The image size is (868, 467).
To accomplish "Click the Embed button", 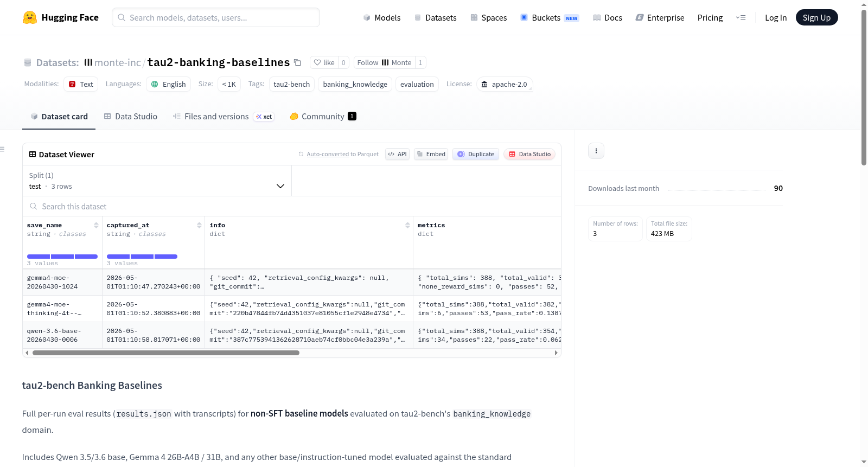I will click(x=431, y=154).
